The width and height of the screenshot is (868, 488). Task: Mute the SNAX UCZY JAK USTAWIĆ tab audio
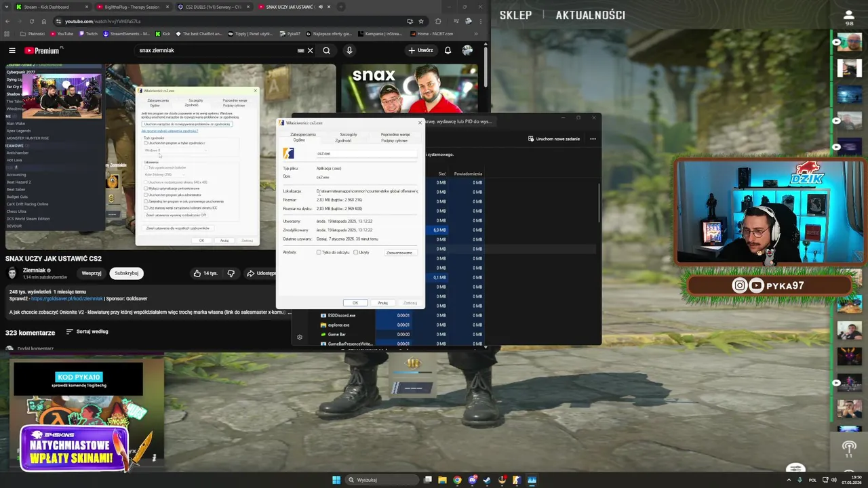click(320, 7)
